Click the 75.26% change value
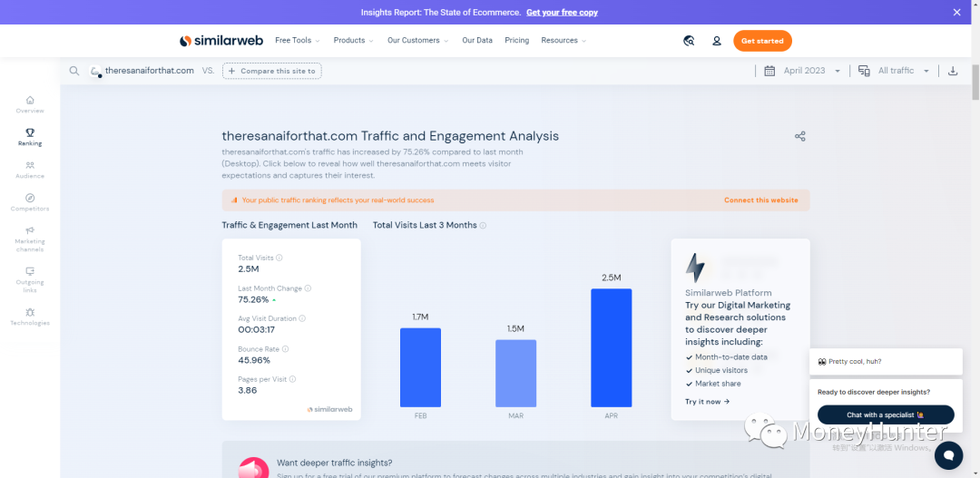Image resolution: width=980 pixels, height=478 pixels. coord(253,300)
